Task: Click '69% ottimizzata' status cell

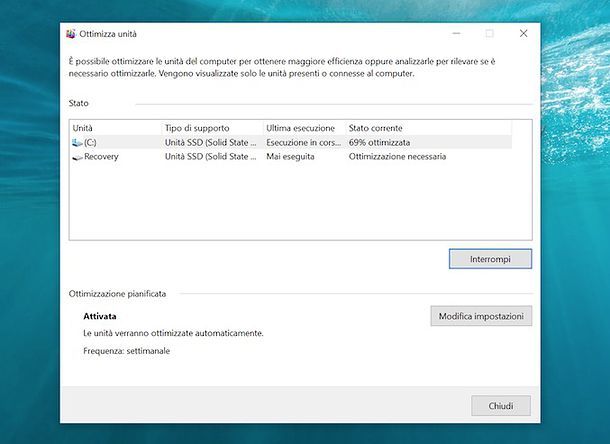Action: pyautogui.click(x=379, y=142)
